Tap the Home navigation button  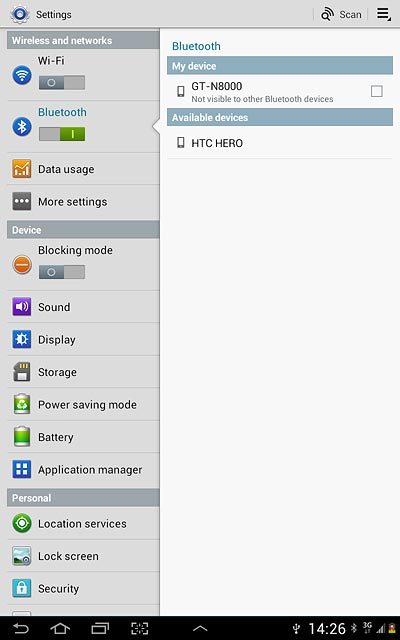point(60,629)
